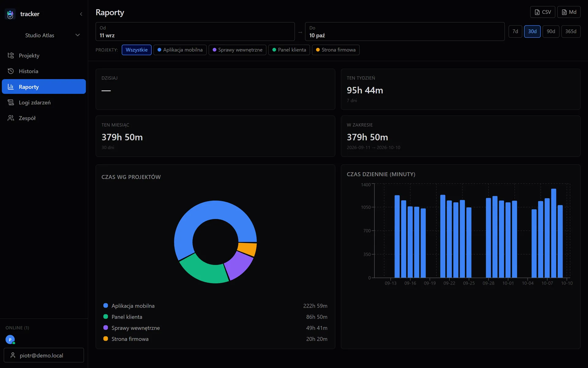The height and width of the screenshot is (368, 588).
Task: Click the 222h 59m value
Action: pos(315,306)
